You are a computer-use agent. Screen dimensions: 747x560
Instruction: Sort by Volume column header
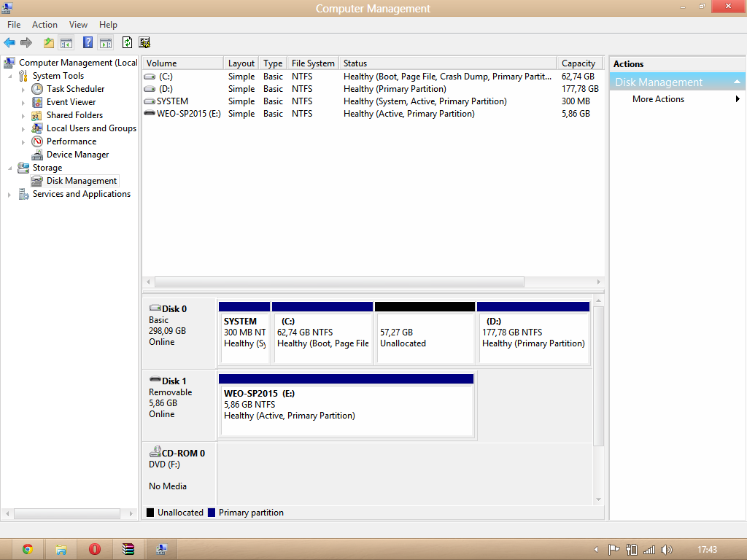[183, 63]
